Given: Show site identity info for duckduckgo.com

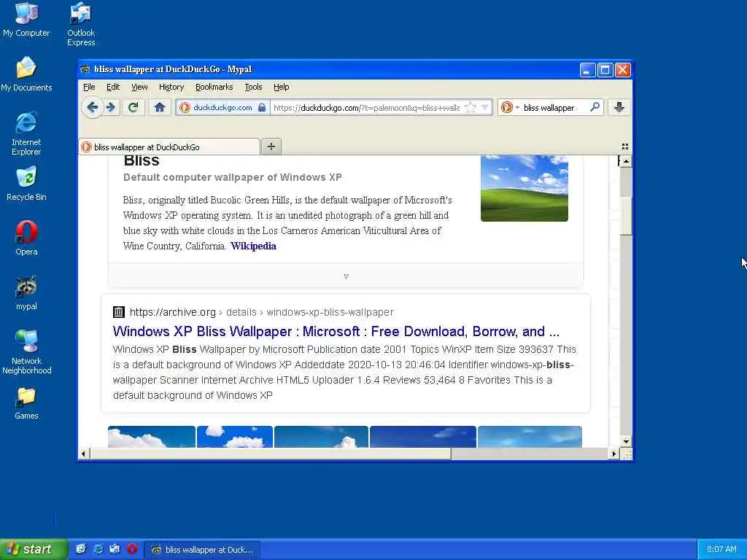Looking at the screenshot, I should 222,108.
